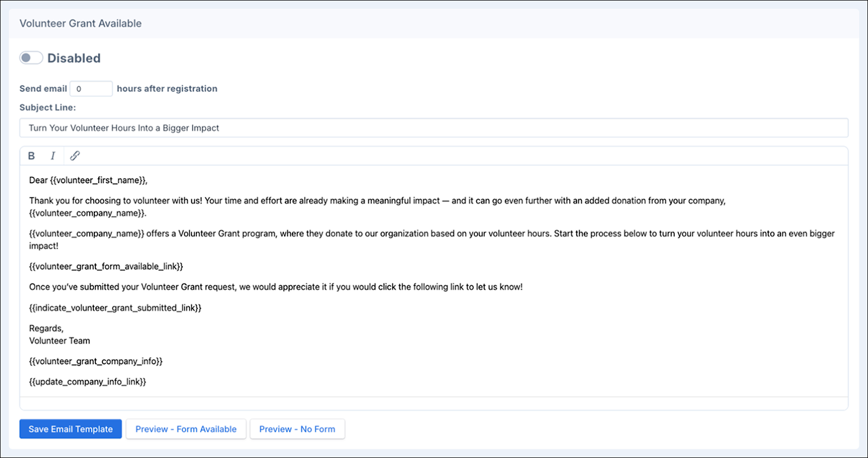This screenshot has width=868, height=458.
Task: Click the volunteer_grant_company_info placeholder
Action: pos(95,362)
